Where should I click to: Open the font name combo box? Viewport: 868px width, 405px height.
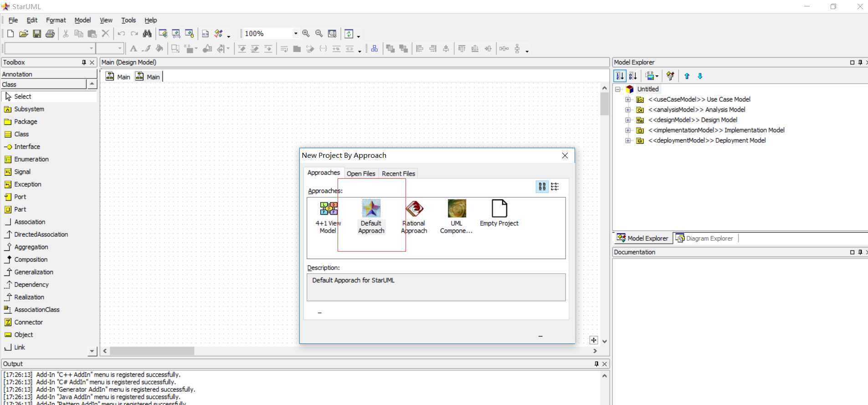(x=50, y=48)
